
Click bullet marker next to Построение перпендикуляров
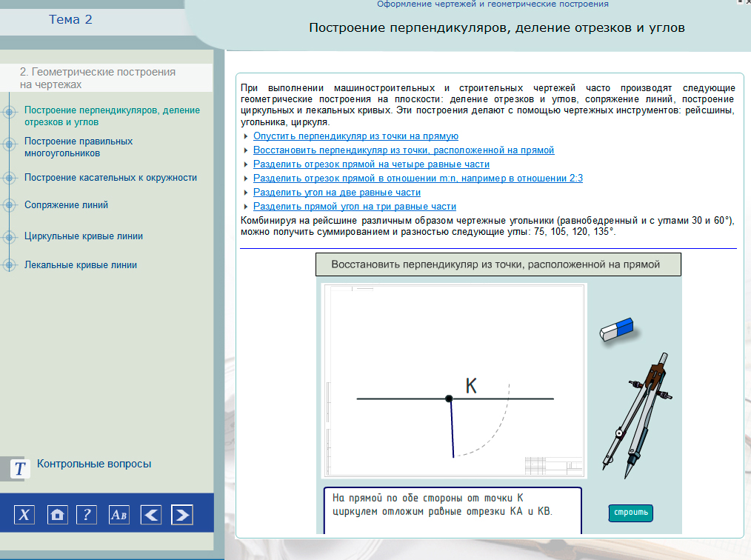pyautogui.click(x=9, y=112)
